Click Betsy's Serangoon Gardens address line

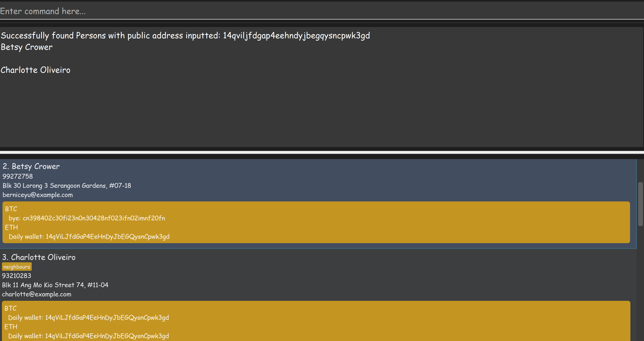coord(67,186)
